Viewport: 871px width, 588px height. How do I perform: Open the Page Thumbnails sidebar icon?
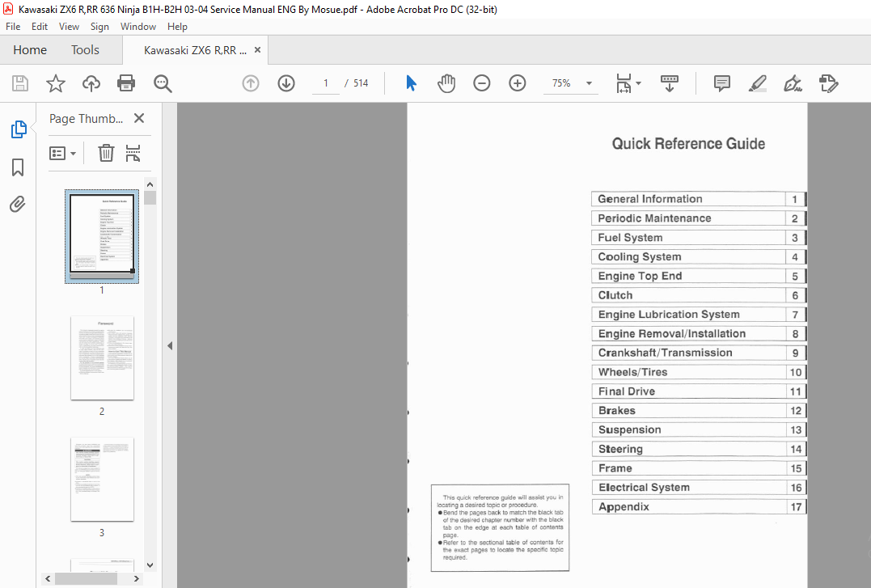[x=19, y=129]
